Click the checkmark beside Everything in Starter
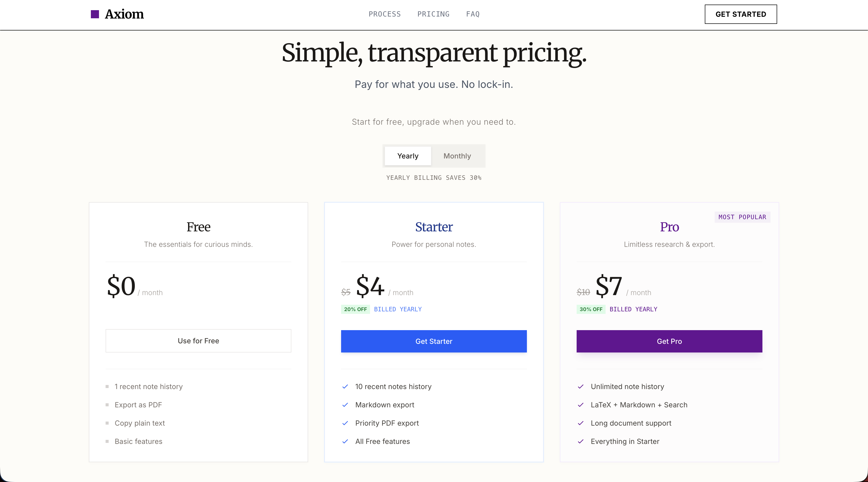Image resolution: width=868 pixels, height=482 pixels. (581, 441)
